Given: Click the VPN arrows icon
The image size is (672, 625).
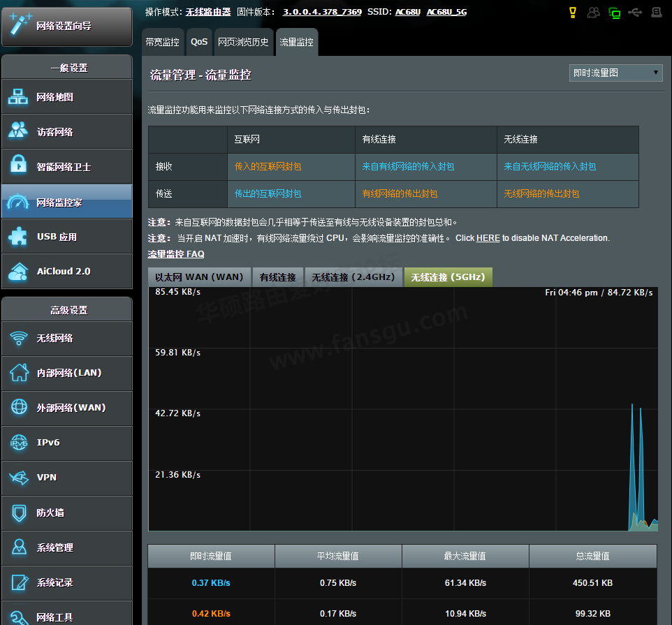Looking at the screenshot, I should [x=19, y=477].
